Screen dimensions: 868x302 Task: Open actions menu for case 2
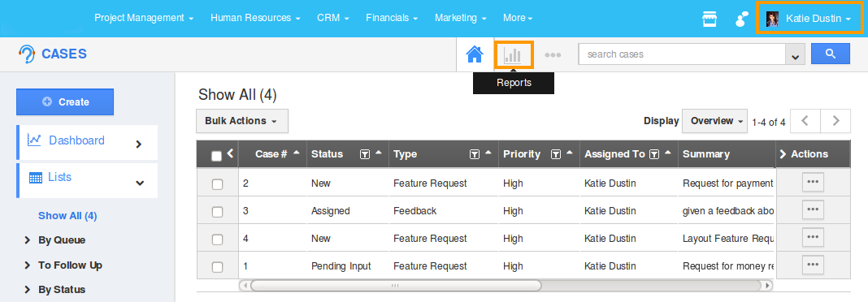click(813, 182)
